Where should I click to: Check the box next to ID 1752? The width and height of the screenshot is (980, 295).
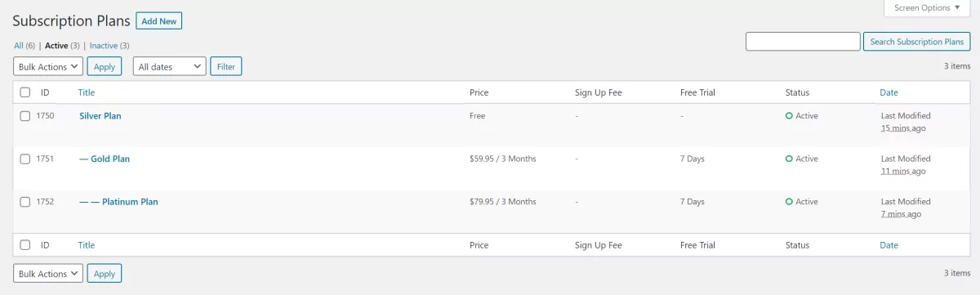(25, 202)
